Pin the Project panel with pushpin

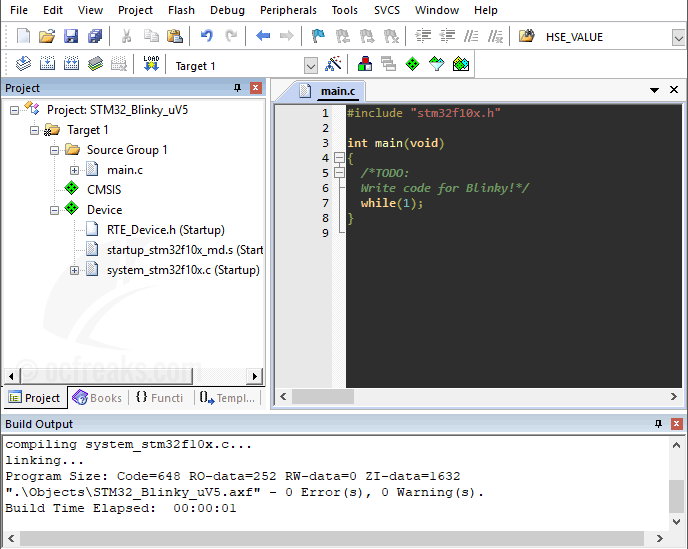tap(237, 88)
